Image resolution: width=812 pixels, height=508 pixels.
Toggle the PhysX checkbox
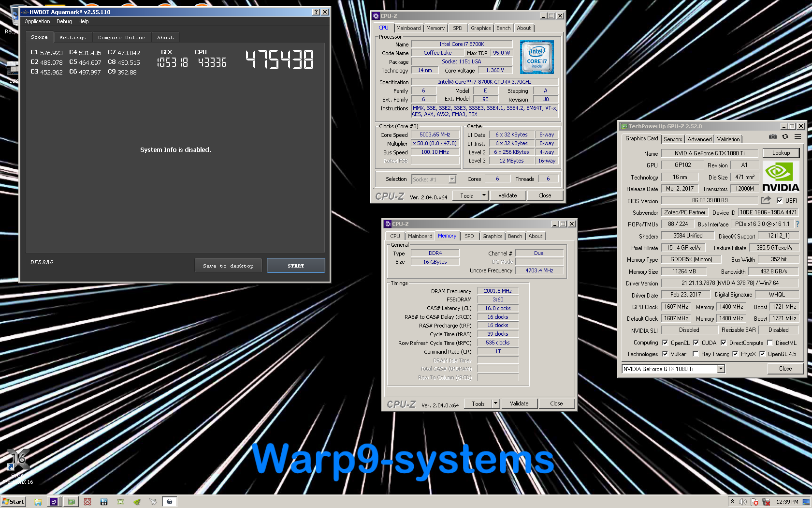click(735, 354)
